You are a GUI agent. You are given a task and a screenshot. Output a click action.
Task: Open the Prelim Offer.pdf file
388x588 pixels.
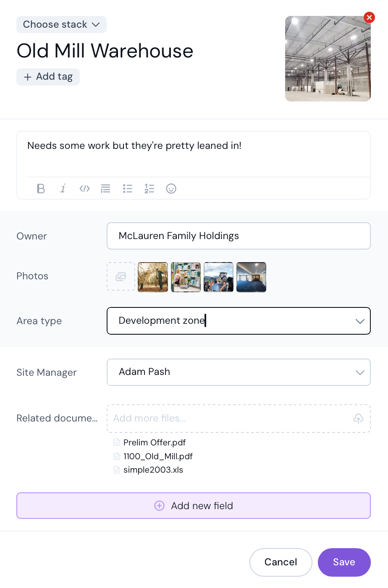[x=154, y=442]
